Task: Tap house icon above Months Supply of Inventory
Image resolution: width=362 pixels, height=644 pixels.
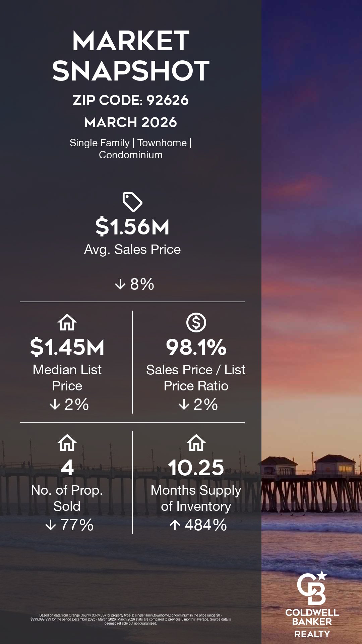Action: tap(196, 443)
